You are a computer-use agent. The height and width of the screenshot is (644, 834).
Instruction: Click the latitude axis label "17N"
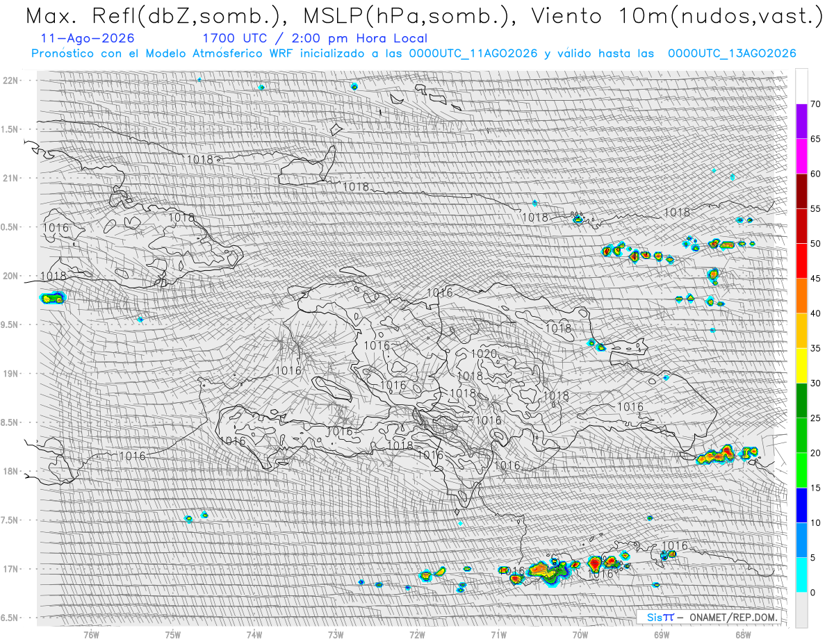tap(10, 569)
